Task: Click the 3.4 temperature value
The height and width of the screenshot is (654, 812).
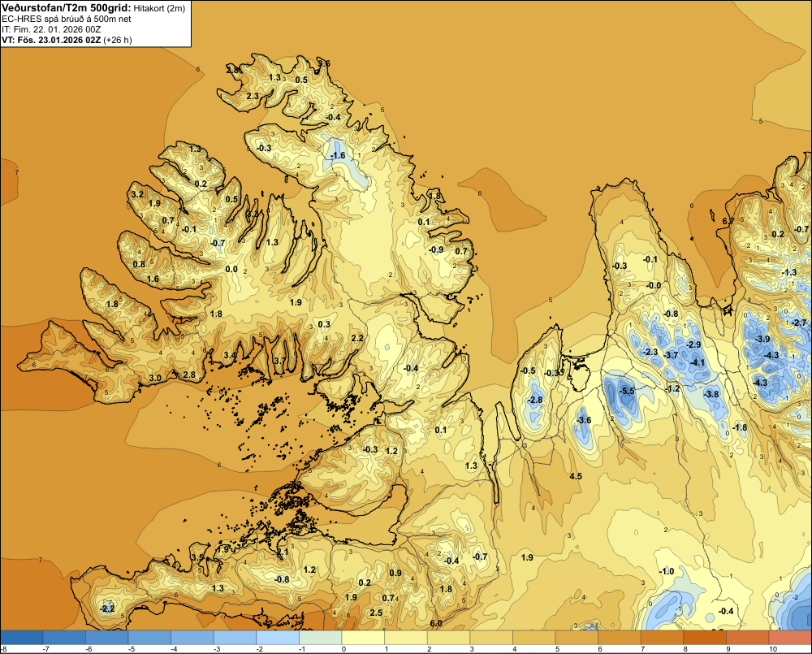Action: click(230, 355)
